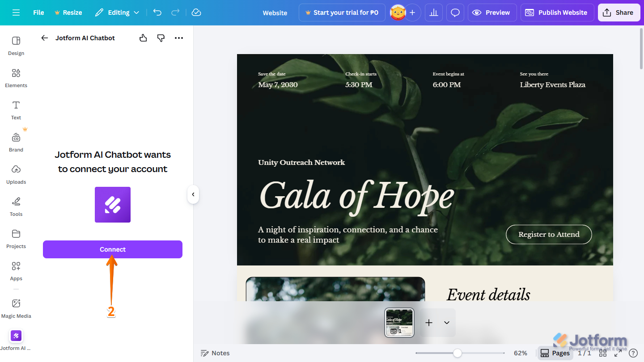Open Jotform AI from the bottom sidebar icon
The height and width of the screenshot is (362, 644).
(x=16, y=336)
